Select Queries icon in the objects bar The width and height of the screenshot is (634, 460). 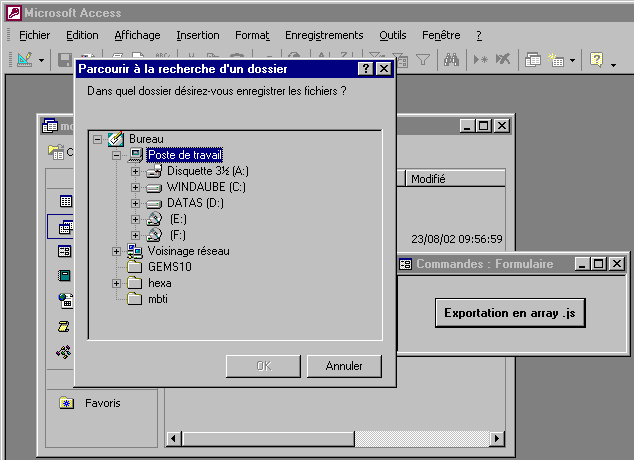66,227
